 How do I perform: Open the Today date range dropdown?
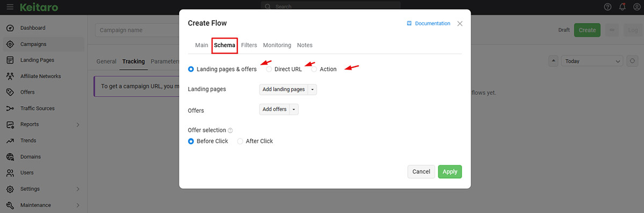[x=592, y=61]
